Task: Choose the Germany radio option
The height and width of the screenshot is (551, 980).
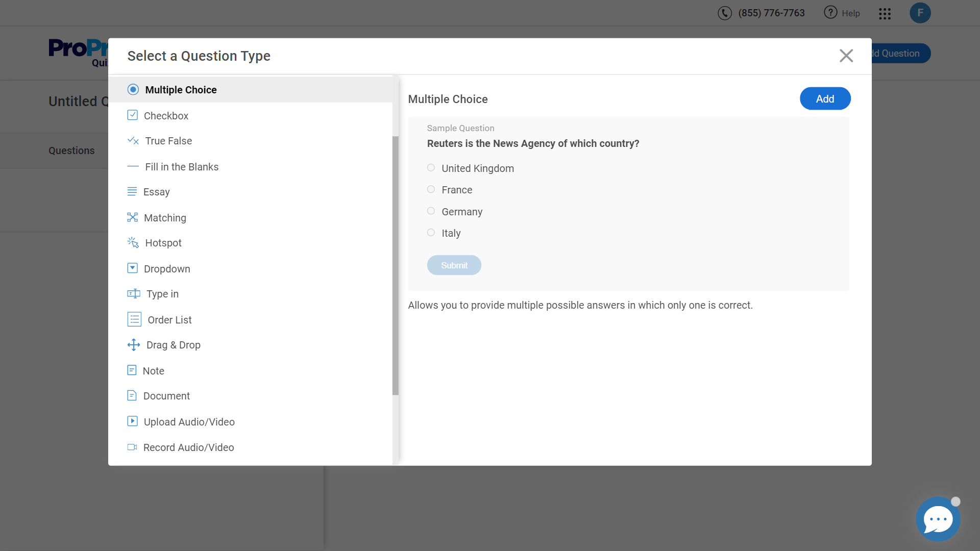Action: pos(431,211)
